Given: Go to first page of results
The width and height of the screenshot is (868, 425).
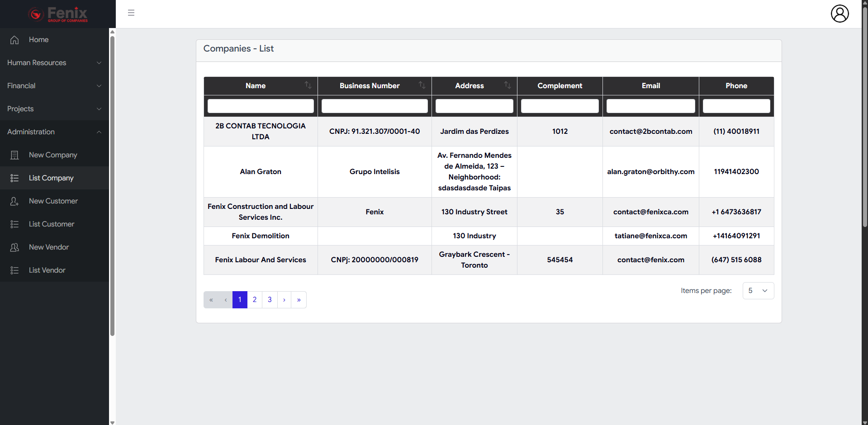Looking at the screenshot, I should point(211,300).
